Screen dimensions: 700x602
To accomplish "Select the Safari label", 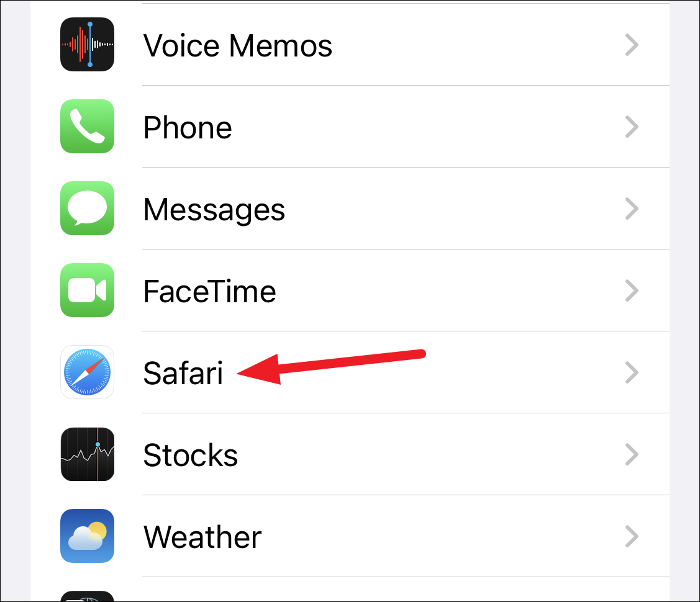I will click(x=183, y=373).
